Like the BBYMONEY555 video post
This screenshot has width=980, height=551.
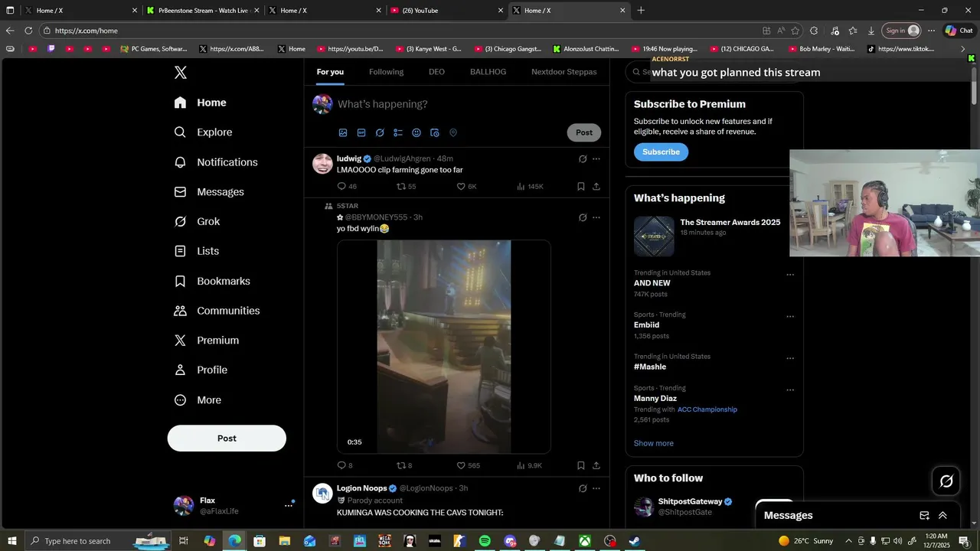tap(468, 465)
